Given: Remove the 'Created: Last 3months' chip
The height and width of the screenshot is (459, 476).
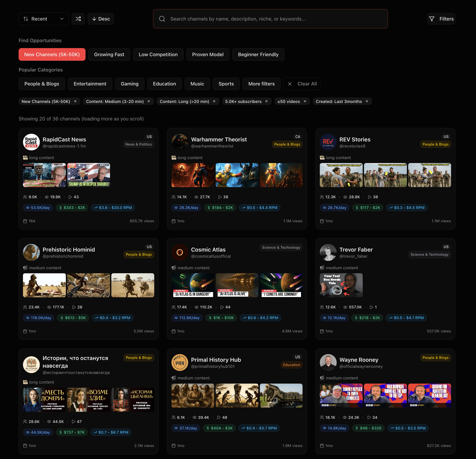Looking at the screenshot, I should [x=367, y=101].
